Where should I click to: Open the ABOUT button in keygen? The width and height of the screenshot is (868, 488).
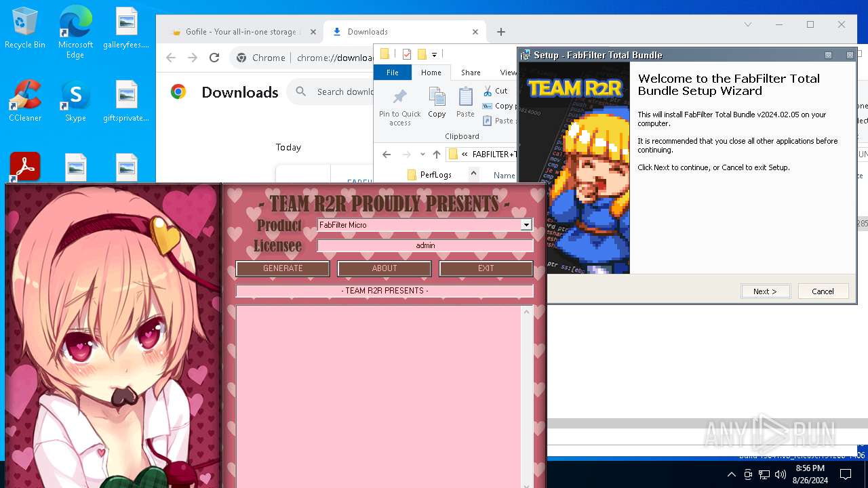tap(384, 268)
